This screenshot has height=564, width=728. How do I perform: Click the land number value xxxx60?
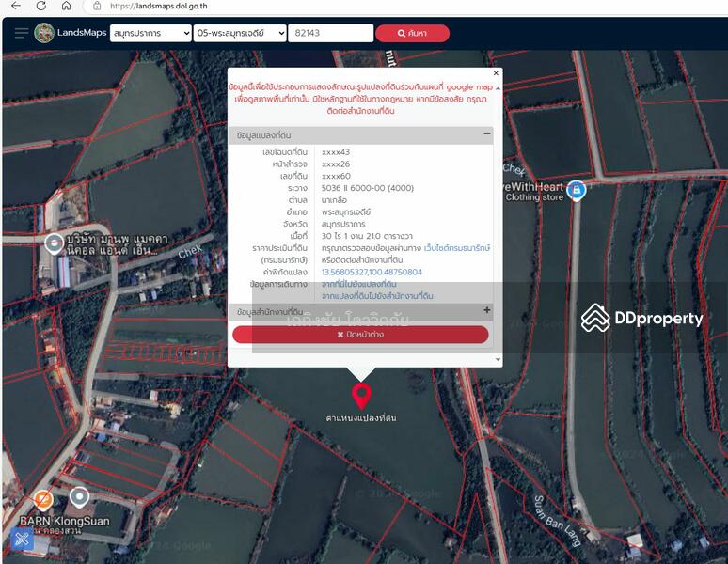[336, 177]
